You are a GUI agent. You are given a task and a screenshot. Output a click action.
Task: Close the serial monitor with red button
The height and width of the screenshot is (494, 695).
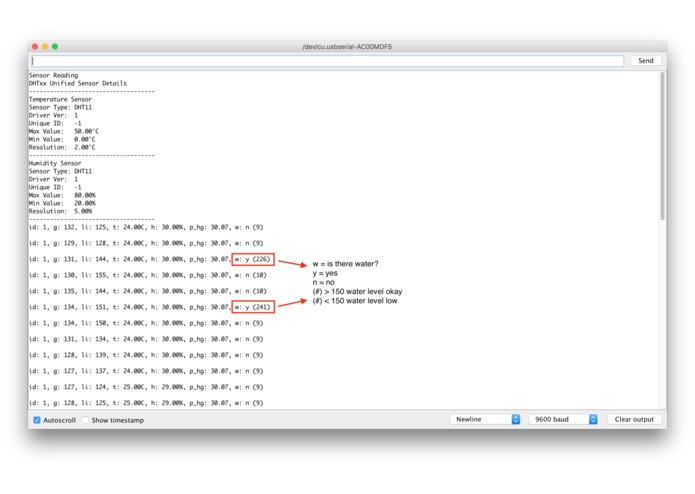35,47
